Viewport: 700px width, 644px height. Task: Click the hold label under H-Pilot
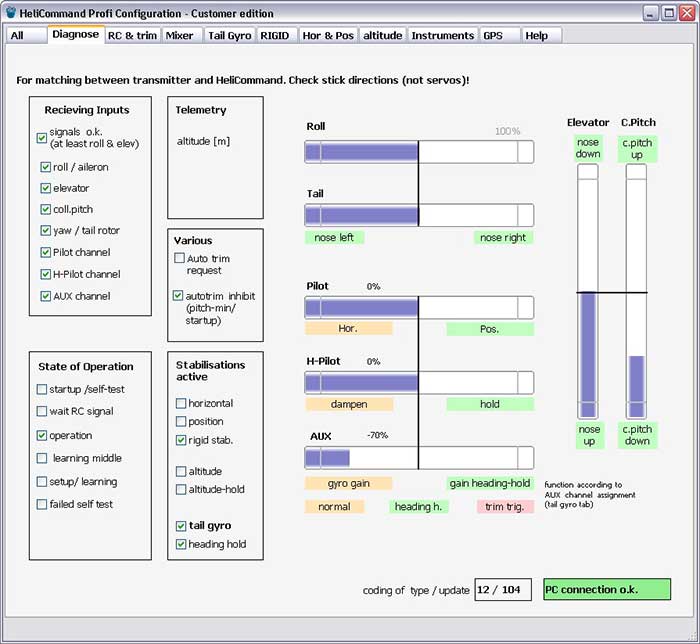click(x=490, y=404)
